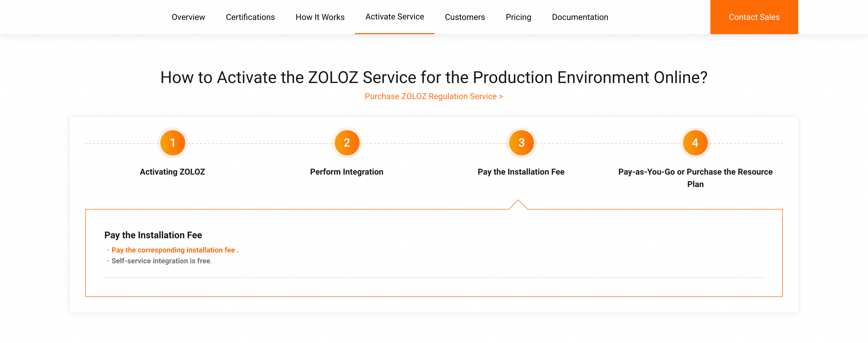Select the step 4 circle icon
Viewport: 868px width, 343px height.
point(695,143)
